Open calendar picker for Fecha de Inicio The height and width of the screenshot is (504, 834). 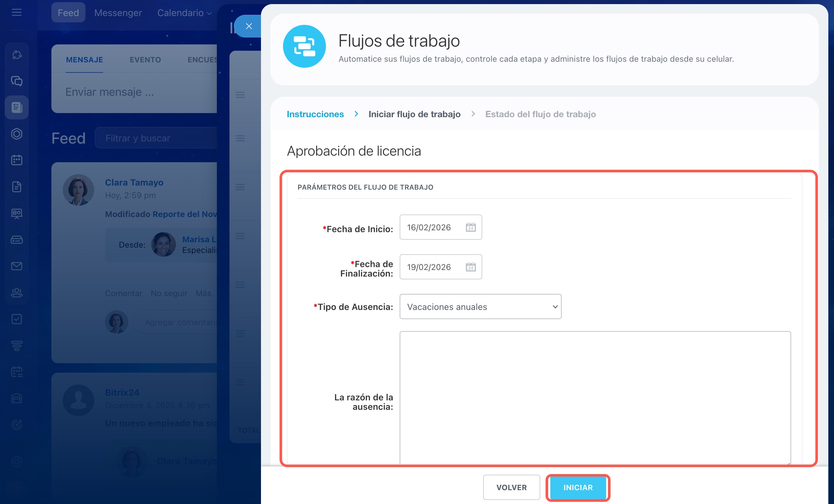[x=471, y=227]
